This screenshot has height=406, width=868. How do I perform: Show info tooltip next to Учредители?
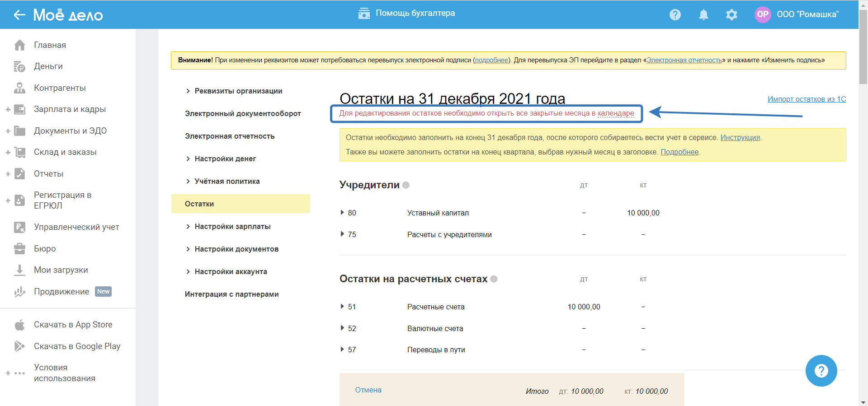click(x=406, y=185)
